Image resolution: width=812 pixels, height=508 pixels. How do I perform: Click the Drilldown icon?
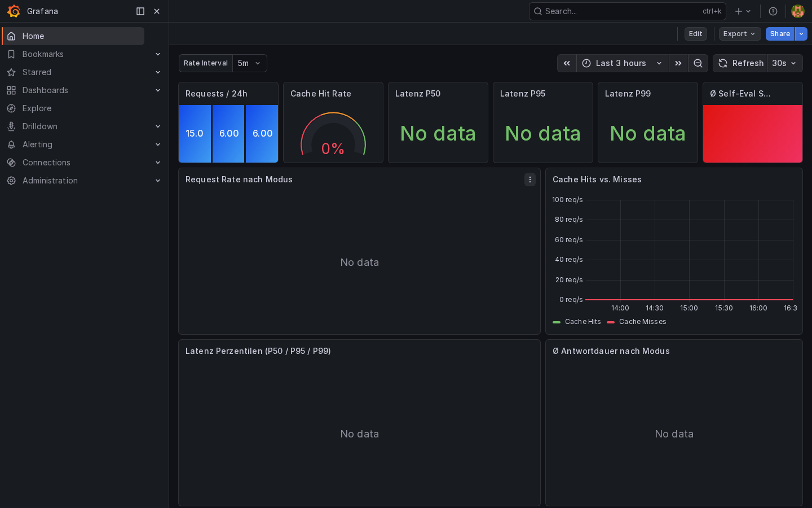point(11,126)
